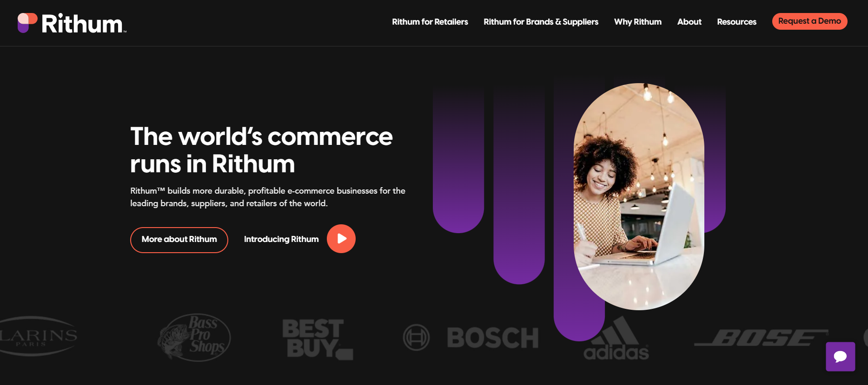The image size is (868, 385).
Task: Expand the About menu
Action: click(689, 22)
